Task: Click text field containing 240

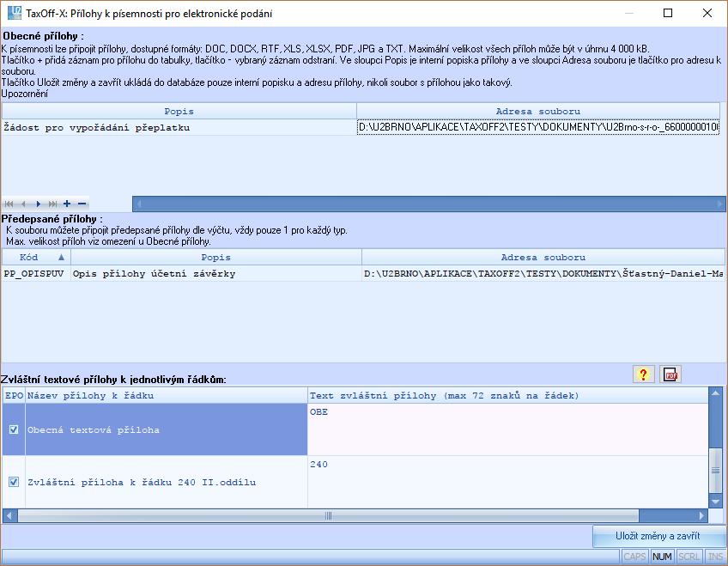Action: (508, 482)
